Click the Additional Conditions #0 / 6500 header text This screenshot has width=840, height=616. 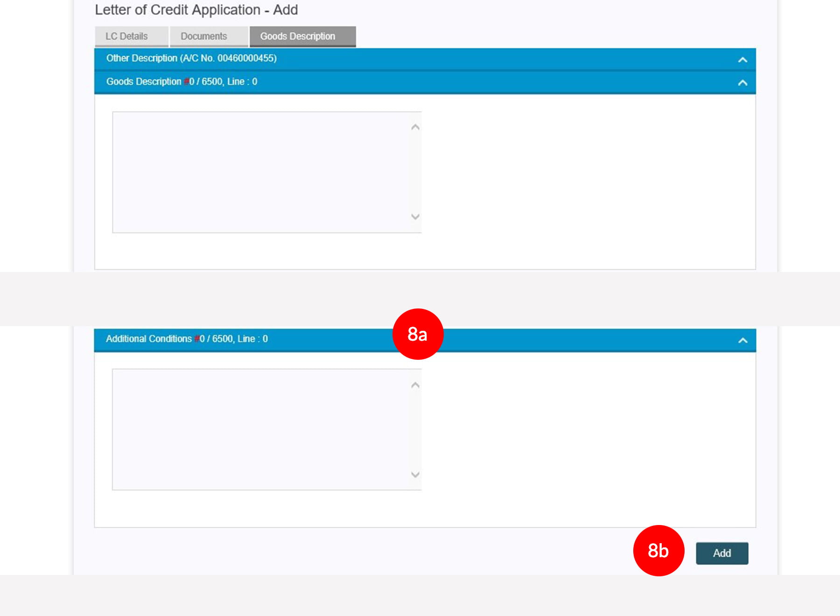point(187,339)
